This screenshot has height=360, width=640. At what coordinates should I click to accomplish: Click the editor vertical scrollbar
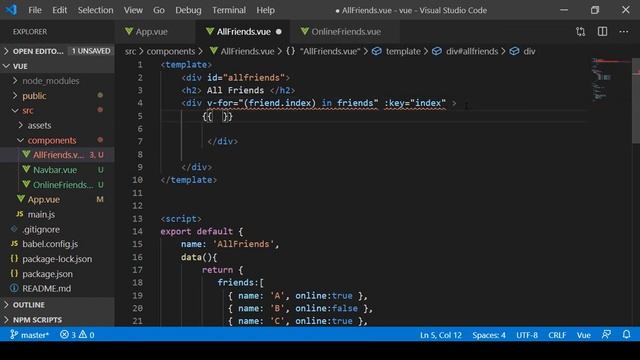[x=636, y=101]
